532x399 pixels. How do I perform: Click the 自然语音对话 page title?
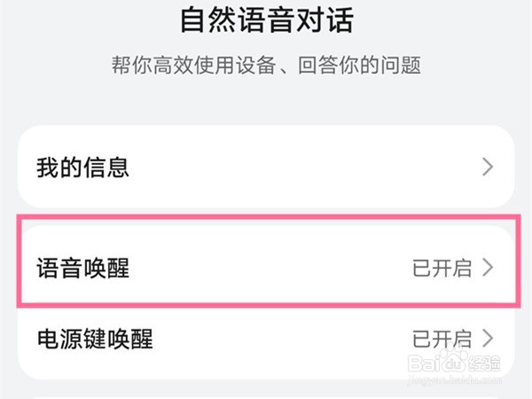click(x=266, y=20)
